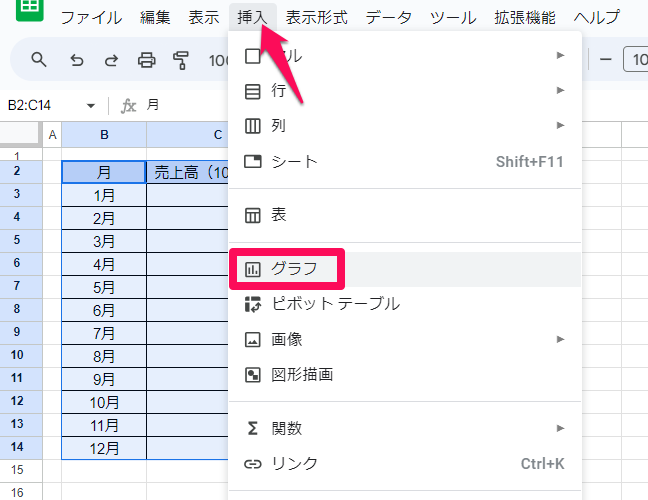
Task: Undo the last action
Action: click(x=76, y=60)
